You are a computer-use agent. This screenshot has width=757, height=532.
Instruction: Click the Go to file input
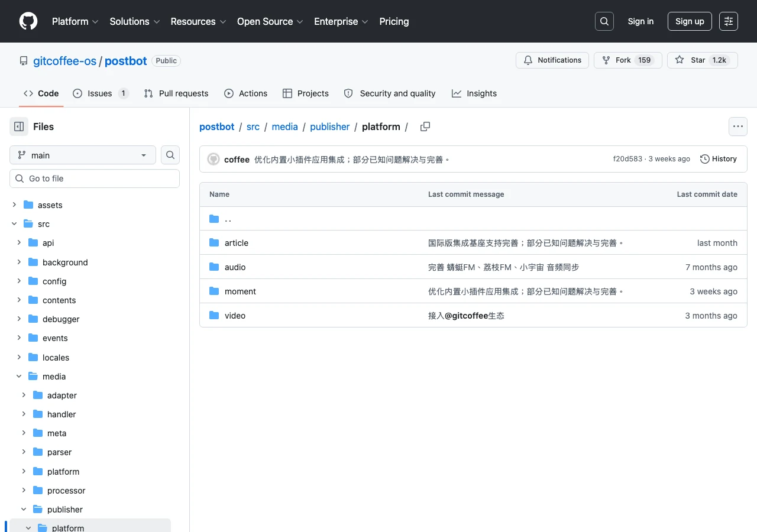tap(95, 179)
